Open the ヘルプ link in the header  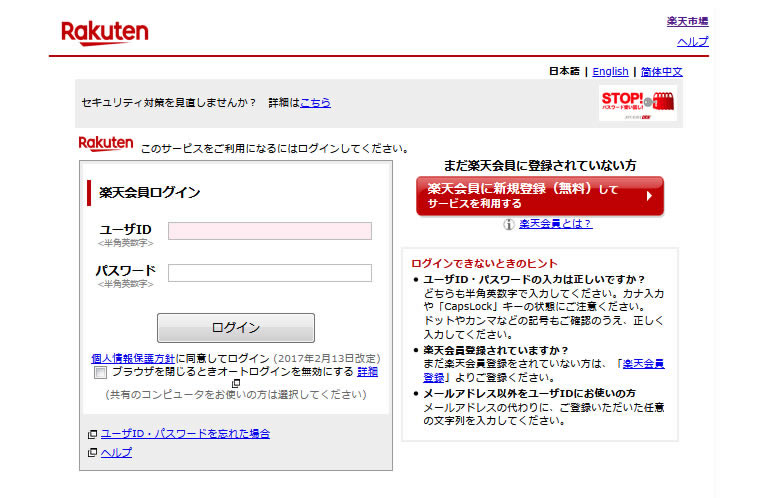point(693,42)
